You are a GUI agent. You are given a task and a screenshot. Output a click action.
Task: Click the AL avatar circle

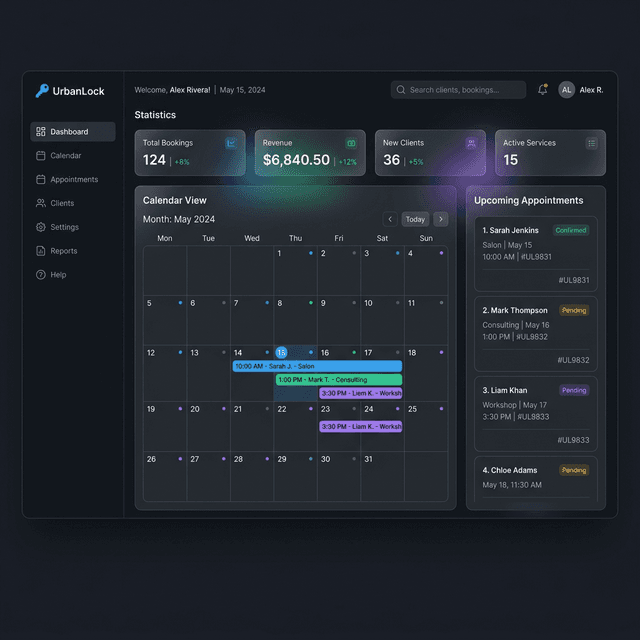[567, 90]
